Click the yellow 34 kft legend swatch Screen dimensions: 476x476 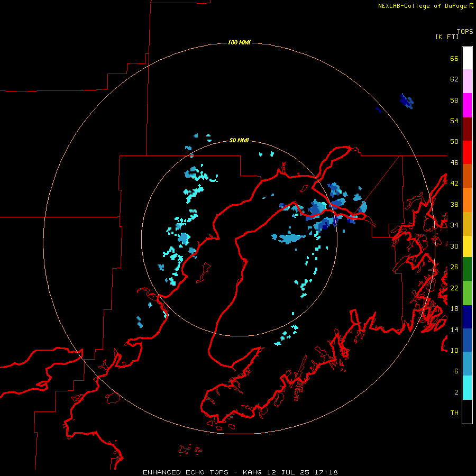point(467,246)
